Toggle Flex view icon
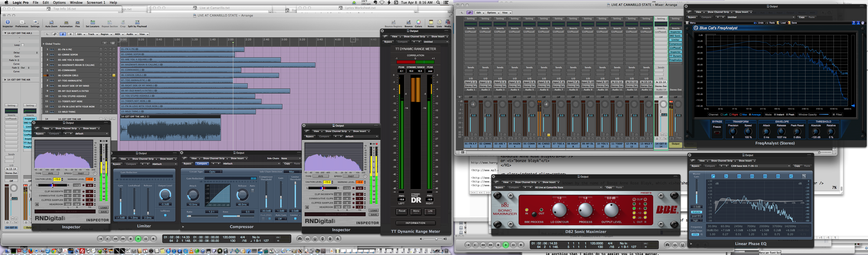868x255 pixels. [77, 23]
